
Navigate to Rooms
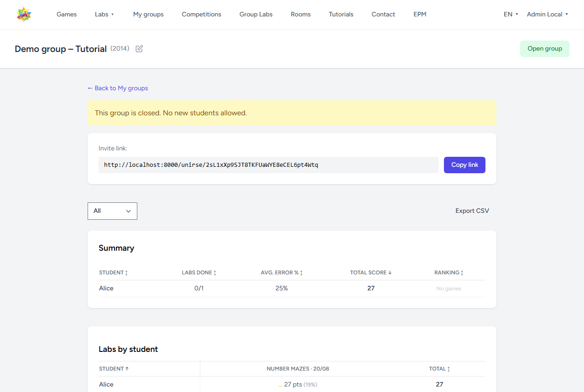tap(301, 15)
